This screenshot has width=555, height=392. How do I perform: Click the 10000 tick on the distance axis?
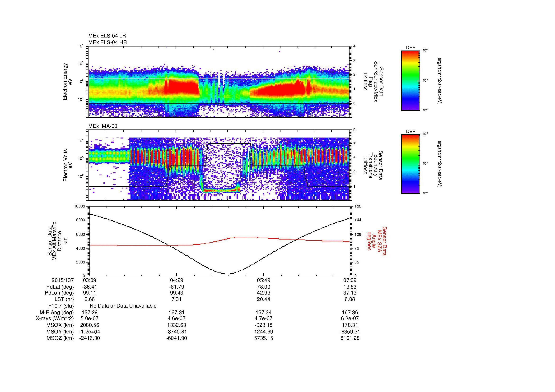80,206
